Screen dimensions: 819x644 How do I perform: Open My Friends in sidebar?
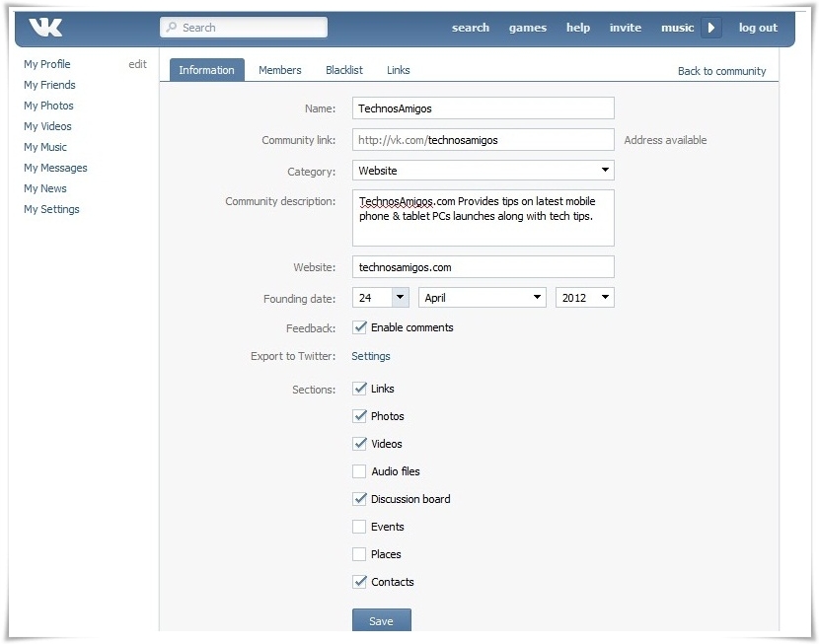[49, 85]
